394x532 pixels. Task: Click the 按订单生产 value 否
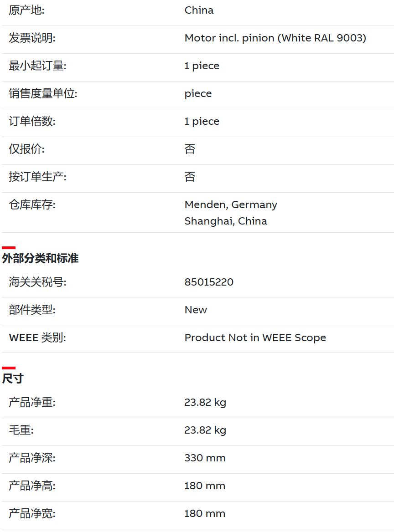[190, 177]
